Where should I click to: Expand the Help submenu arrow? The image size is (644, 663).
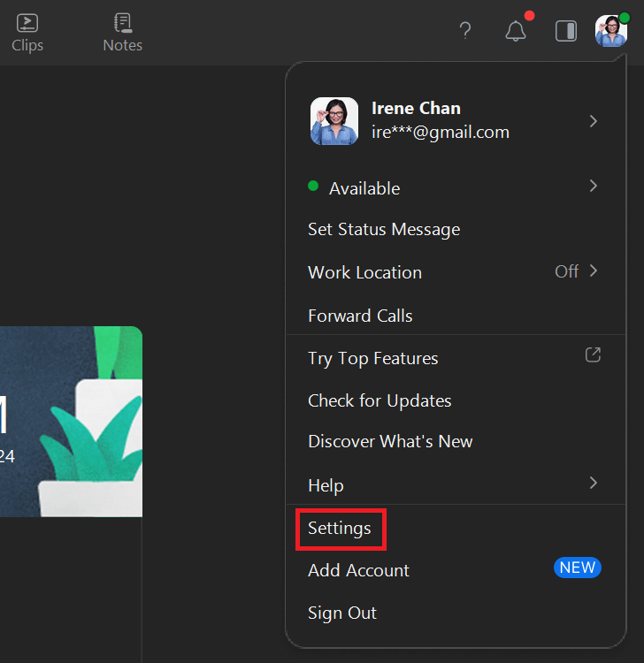(x=594, y=483)
